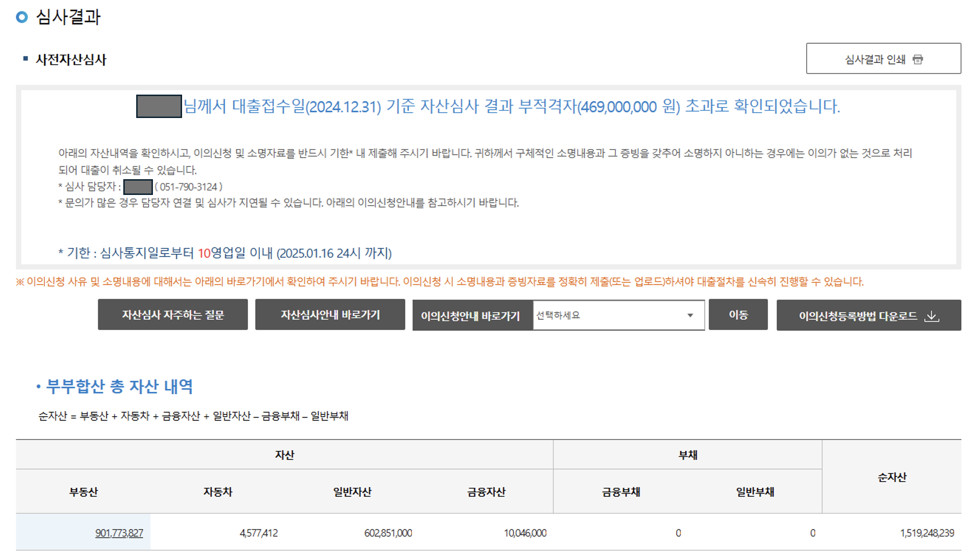Click the 심사결과 인쇄 print button
973x560 pixels.
click(883, 58)
